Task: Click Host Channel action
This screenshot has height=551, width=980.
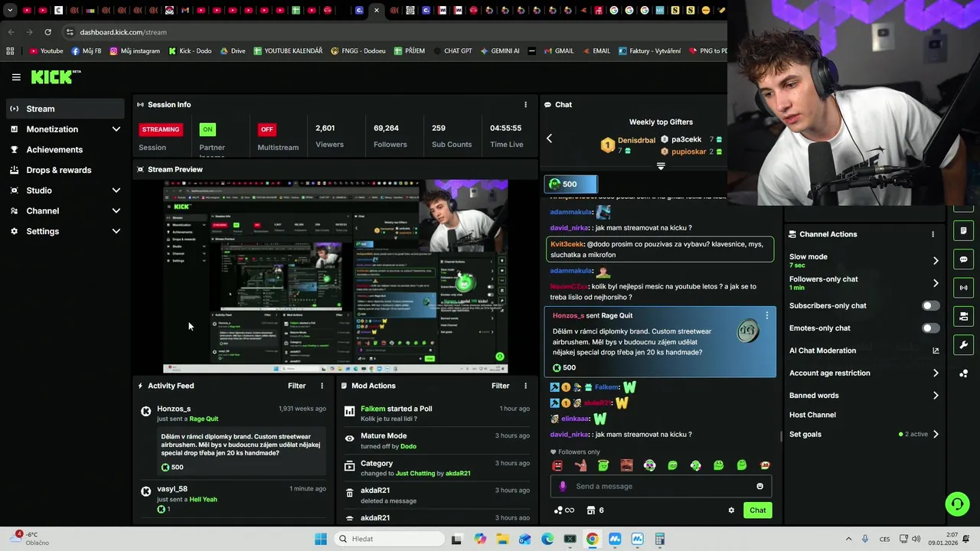Action: [812, 415]
